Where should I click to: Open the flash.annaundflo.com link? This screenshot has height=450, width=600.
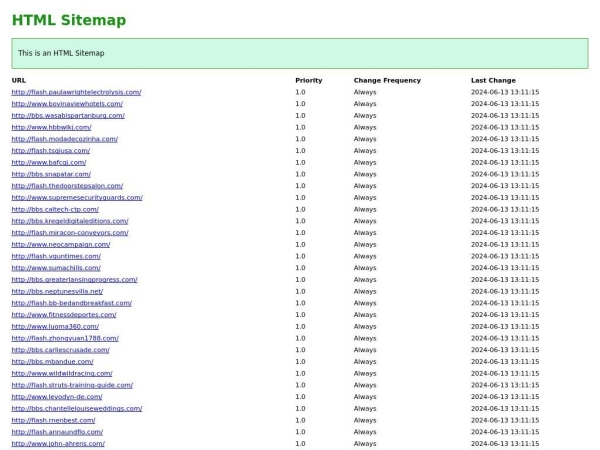(57, 432)
